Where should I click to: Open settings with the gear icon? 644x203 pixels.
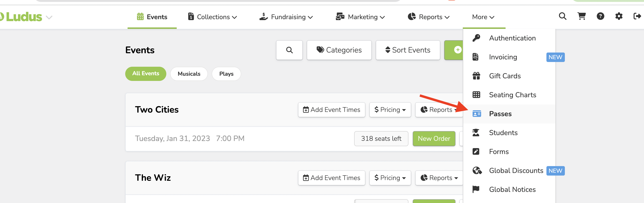coord(618,17)
